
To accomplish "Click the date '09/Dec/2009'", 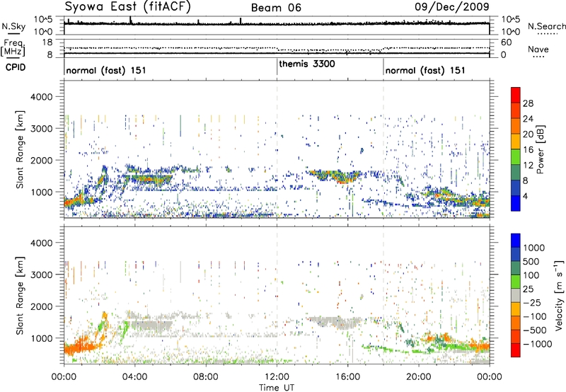I will coord(452,6).
